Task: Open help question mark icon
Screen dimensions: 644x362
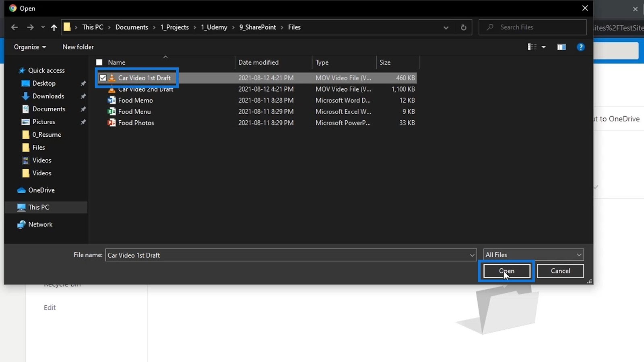Action: pyautogui.click(x=580, y=47)
